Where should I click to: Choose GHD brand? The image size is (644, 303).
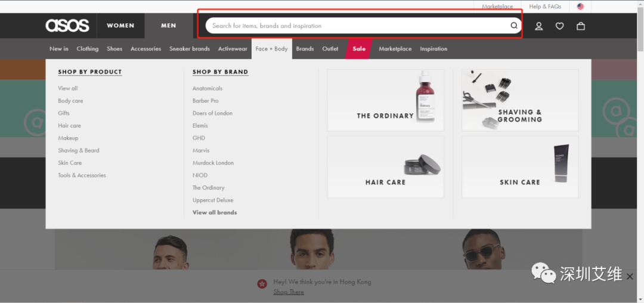click(x=199, y=138)
